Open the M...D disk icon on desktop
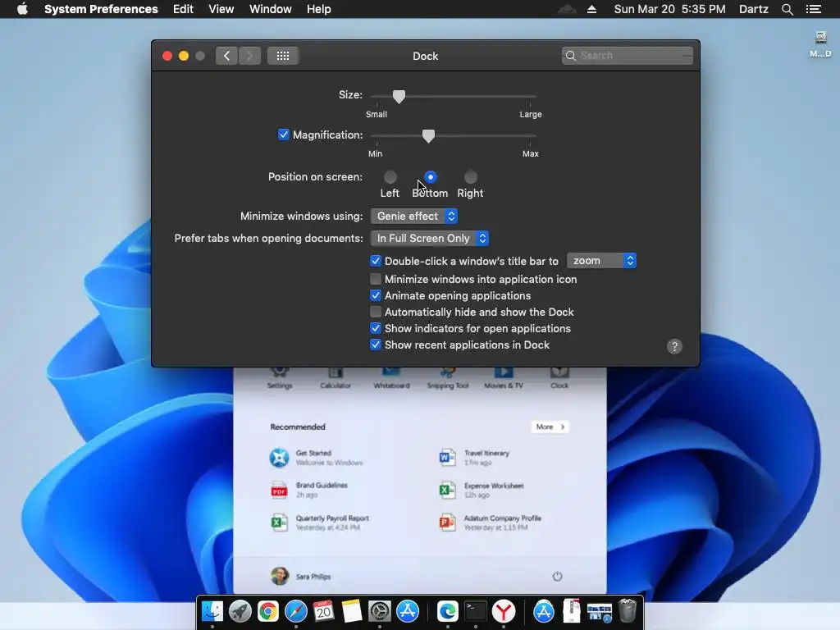 (820, 44)
